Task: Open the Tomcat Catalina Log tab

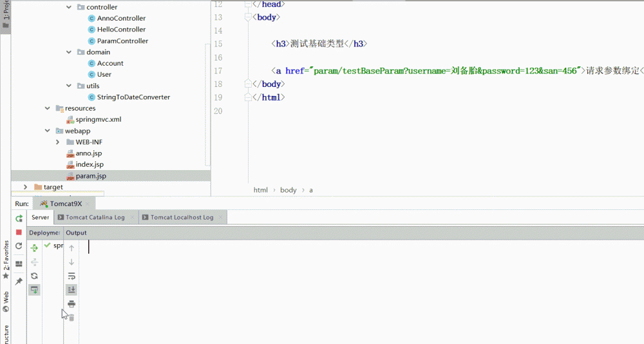Action: click(x=95, y=217)
